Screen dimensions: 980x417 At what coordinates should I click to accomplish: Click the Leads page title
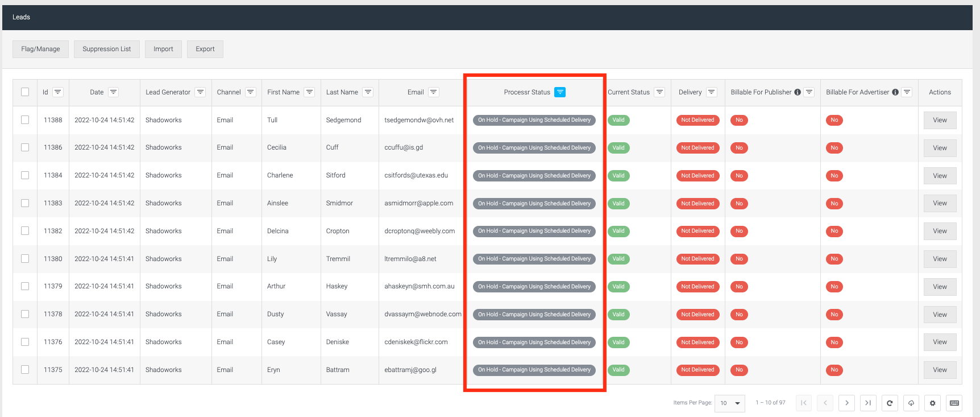click(21, 17)
